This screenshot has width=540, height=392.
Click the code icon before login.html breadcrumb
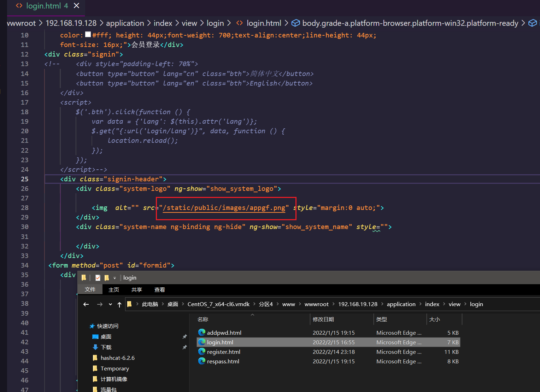240,23
